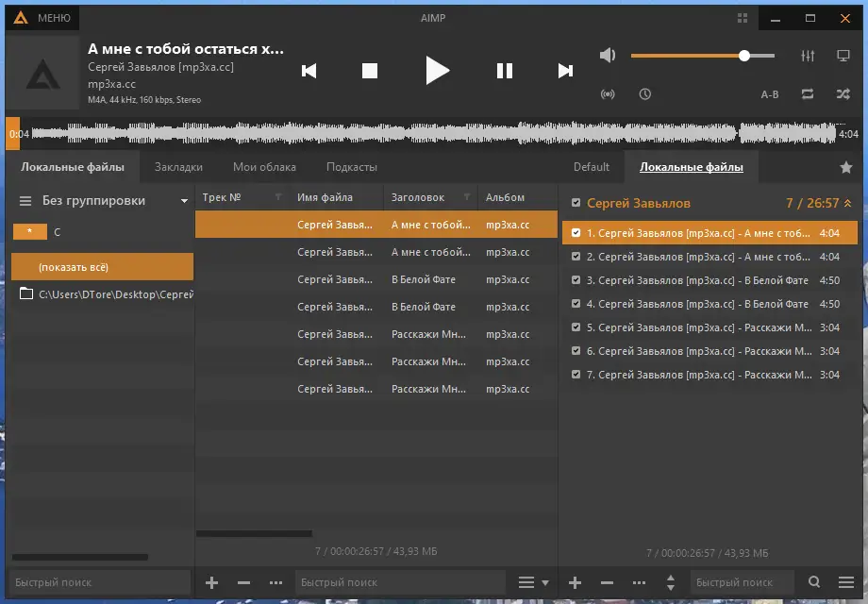The height and width of the screenshot is (604, 868).
Task: Start playback with the Play button
Action: (x=438, y=71)
